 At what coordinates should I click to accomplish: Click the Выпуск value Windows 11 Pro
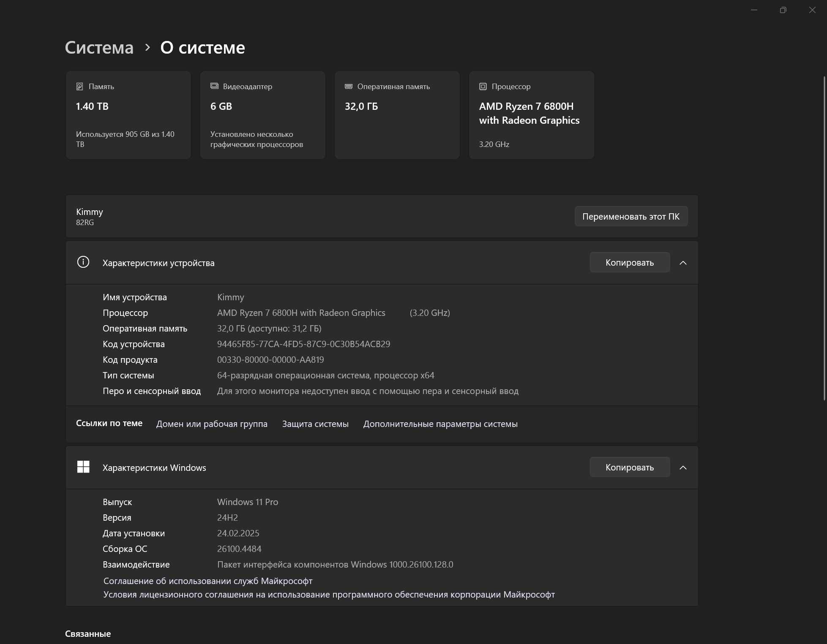click(x=248, y=502)
